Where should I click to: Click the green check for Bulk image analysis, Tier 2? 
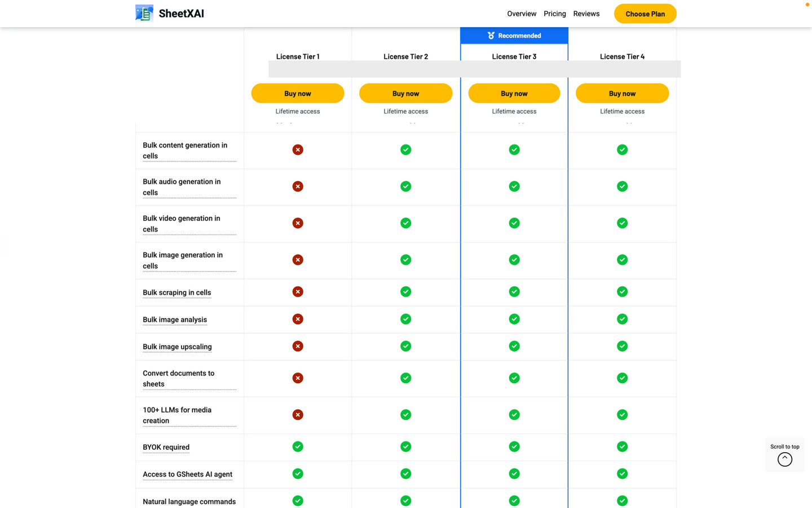click(x=406, y=319)
